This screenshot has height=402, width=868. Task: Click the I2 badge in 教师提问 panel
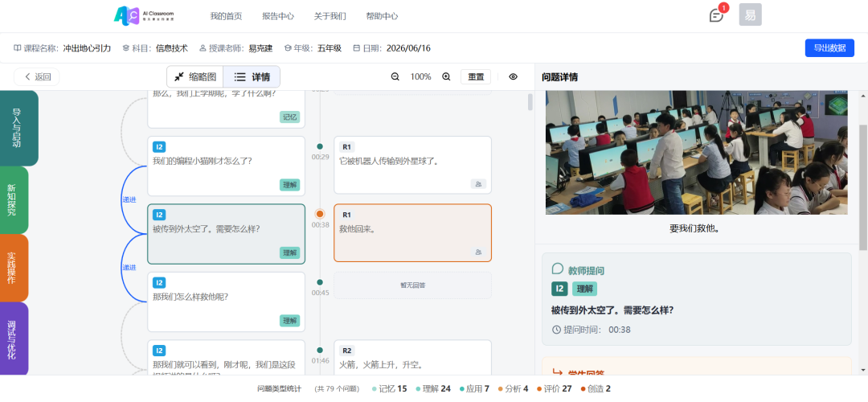tap(559, 289)
